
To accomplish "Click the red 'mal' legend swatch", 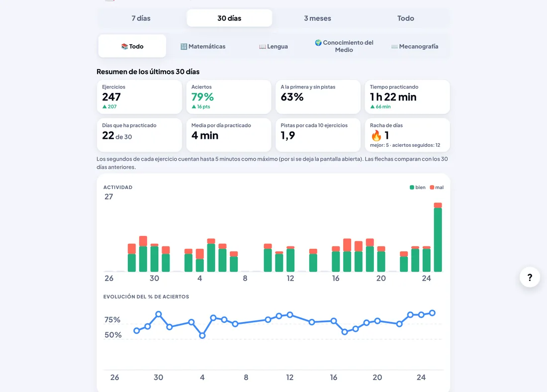I will (432, 188).
